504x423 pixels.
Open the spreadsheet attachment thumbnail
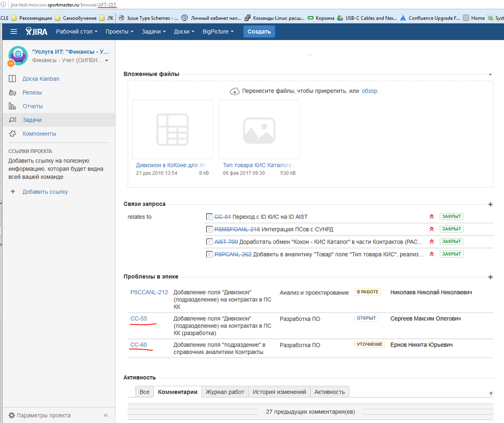pos(173,130)
